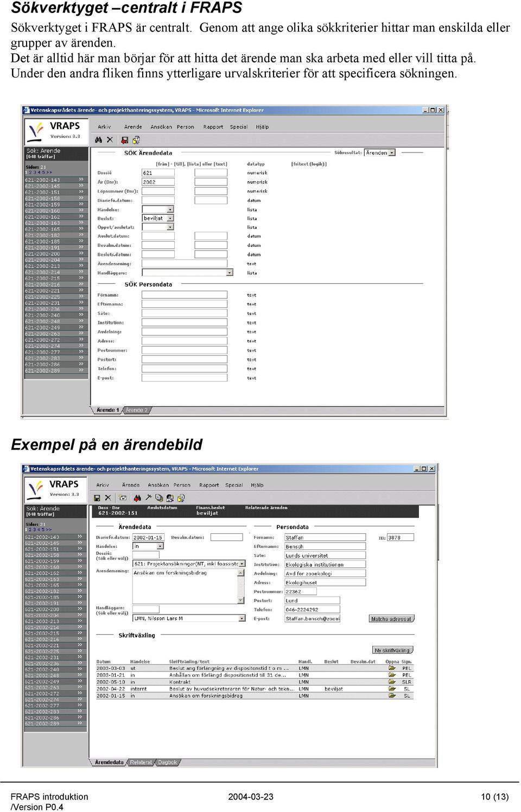521x812 pixels.
Task: Open case 621-2002-145 in the search window list
Action: click(x=42, y=186)
